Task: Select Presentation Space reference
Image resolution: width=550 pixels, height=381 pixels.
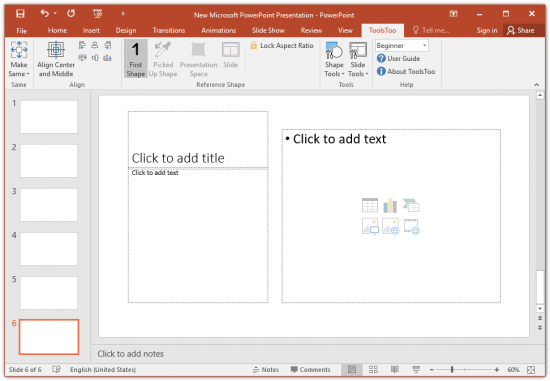Action: pyautogui.click(x=199, y=59)
